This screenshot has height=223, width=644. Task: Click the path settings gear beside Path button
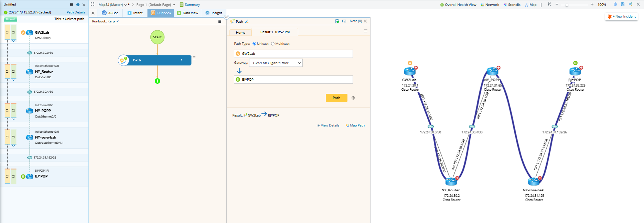tap(353, 98)
